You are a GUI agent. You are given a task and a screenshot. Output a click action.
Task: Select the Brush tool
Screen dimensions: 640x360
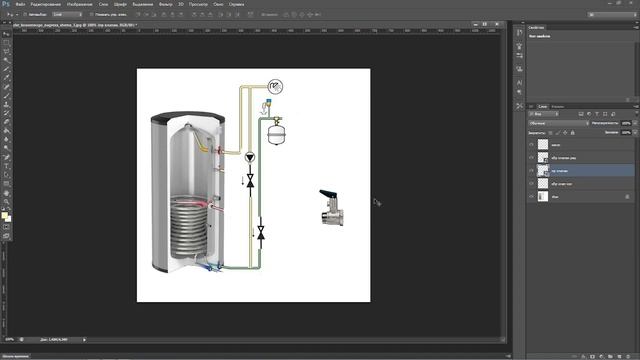[6, 96]
